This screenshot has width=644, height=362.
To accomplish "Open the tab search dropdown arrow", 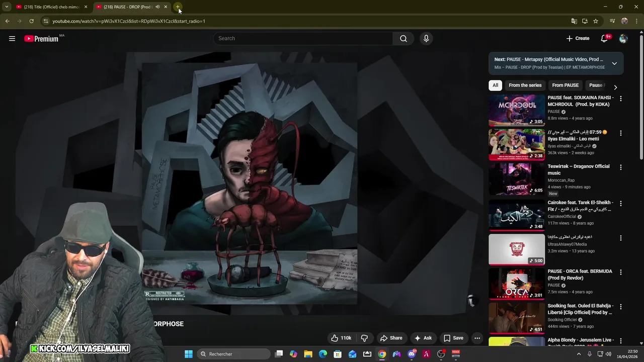I will [7, 7].
